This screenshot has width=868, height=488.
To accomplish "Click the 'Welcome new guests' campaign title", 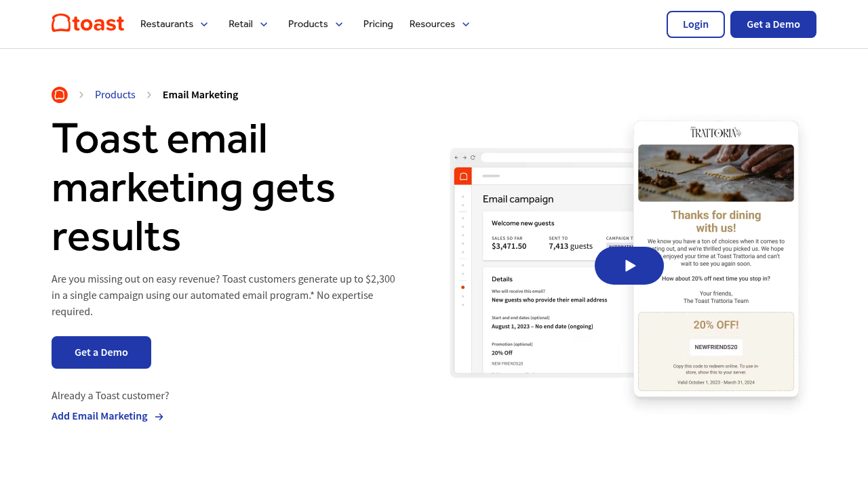I will [x=523, y=223].
